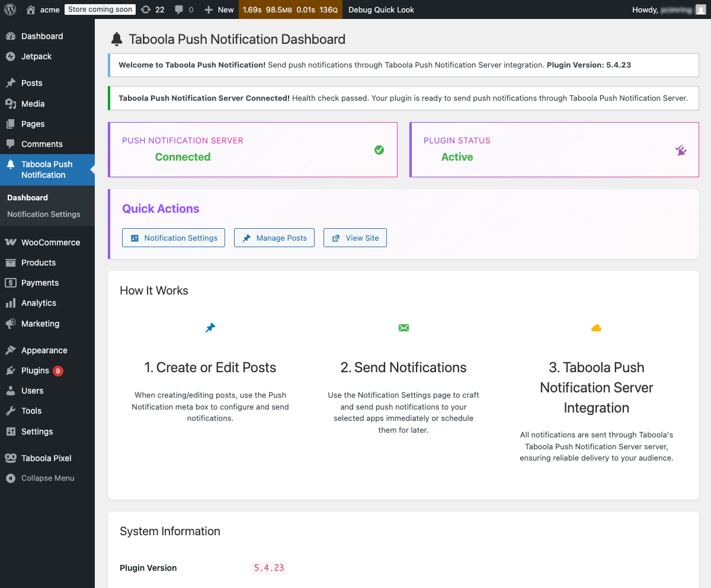Click the green Connected status text
The width and height of the screenshot is (711, 588).
pos(183,157)
